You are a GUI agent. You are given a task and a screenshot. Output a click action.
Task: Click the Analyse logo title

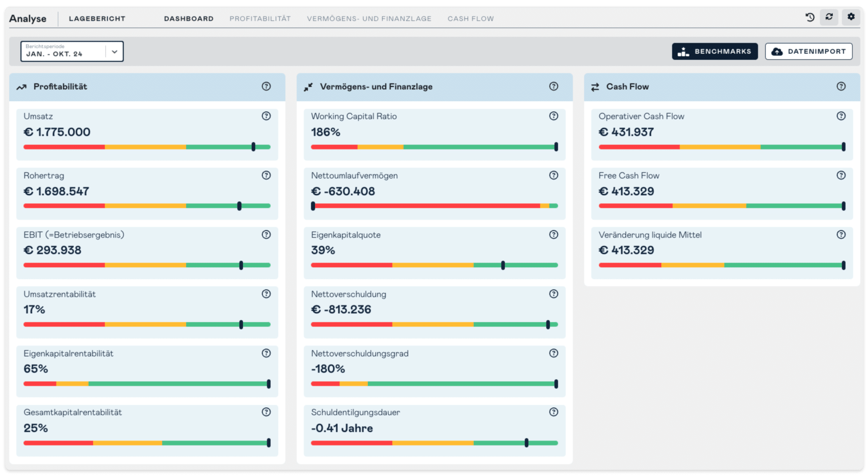point(28,19)
